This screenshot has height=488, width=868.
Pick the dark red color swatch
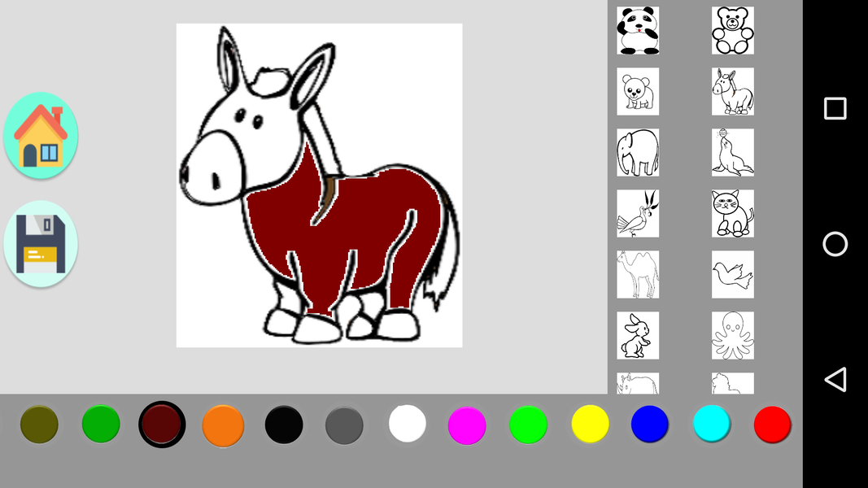pos(162,423)
